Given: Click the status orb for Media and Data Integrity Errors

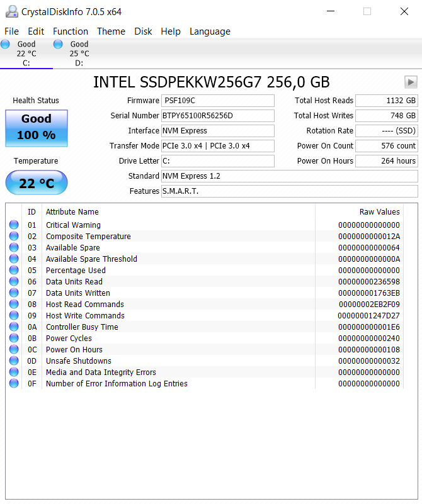Looking at the screenshot, I should click(x=14, y=372).
